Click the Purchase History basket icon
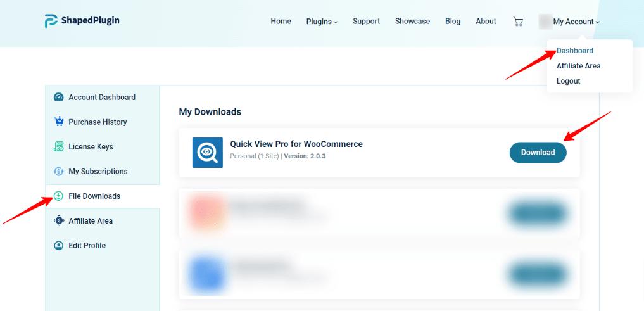This screenshot has width=644, height=311. click(59, 122)
